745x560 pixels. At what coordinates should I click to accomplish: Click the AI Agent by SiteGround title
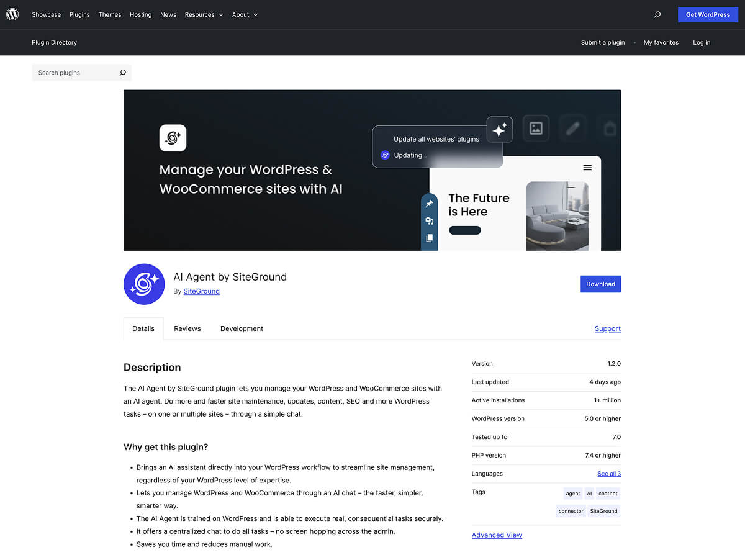click(x=230, y=277)
